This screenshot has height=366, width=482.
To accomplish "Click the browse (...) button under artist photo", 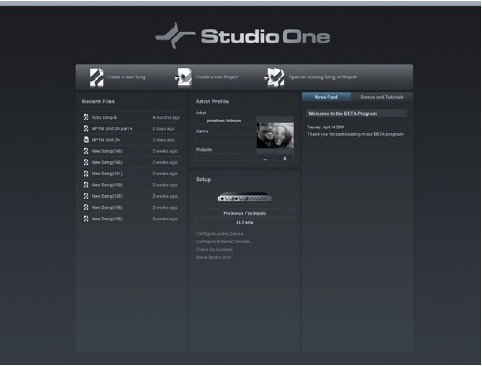I will coord(265,159).
